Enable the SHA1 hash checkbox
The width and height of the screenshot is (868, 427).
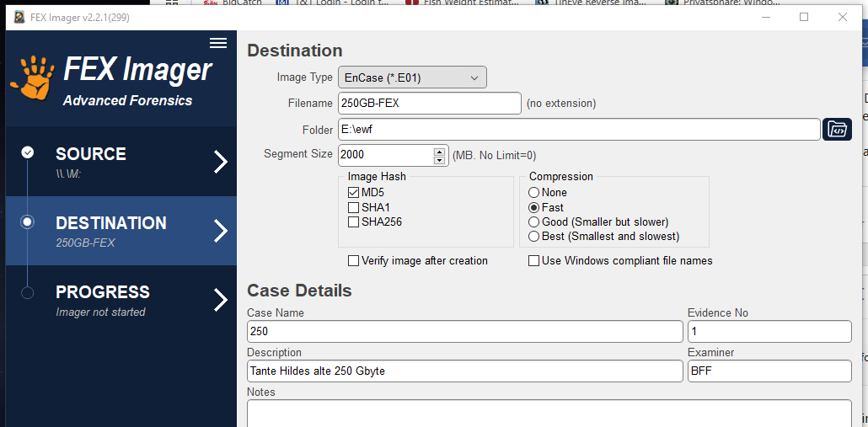353,207
